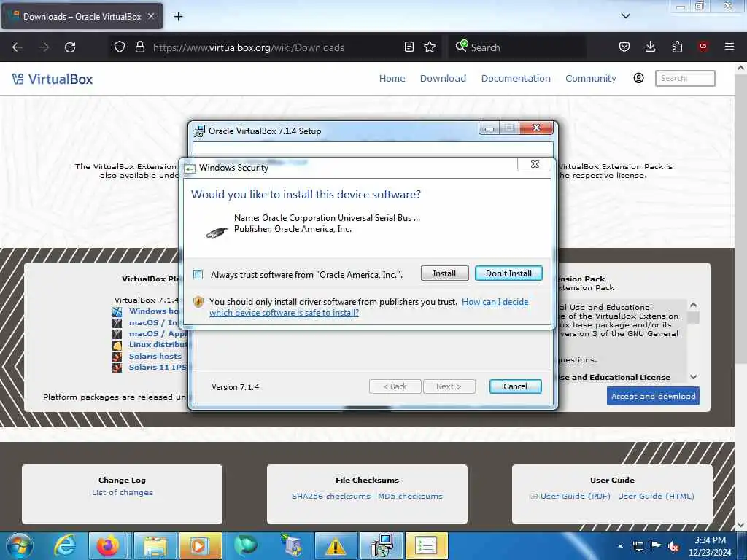747x560 pixels.
Task: Click Don't Install button
Action: click(508, 273)
